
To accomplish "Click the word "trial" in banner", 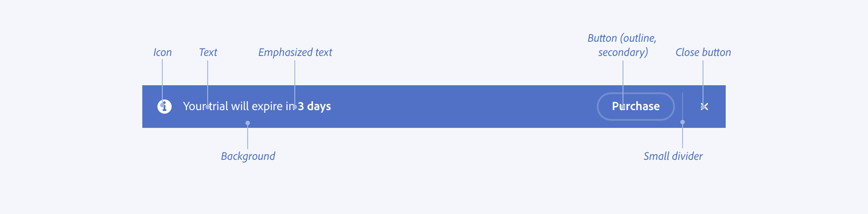I will pos(219,107).
